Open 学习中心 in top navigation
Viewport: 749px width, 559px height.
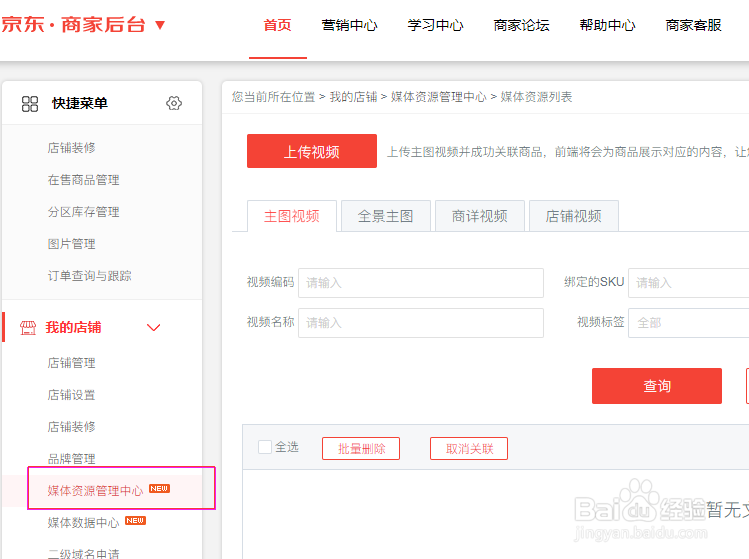[435, 25]
